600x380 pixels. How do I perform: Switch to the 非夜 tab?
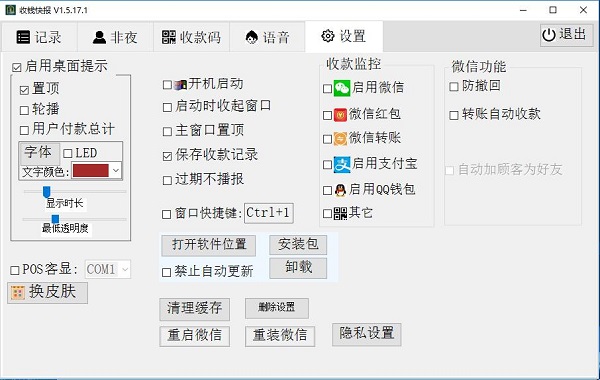point(115,37)
